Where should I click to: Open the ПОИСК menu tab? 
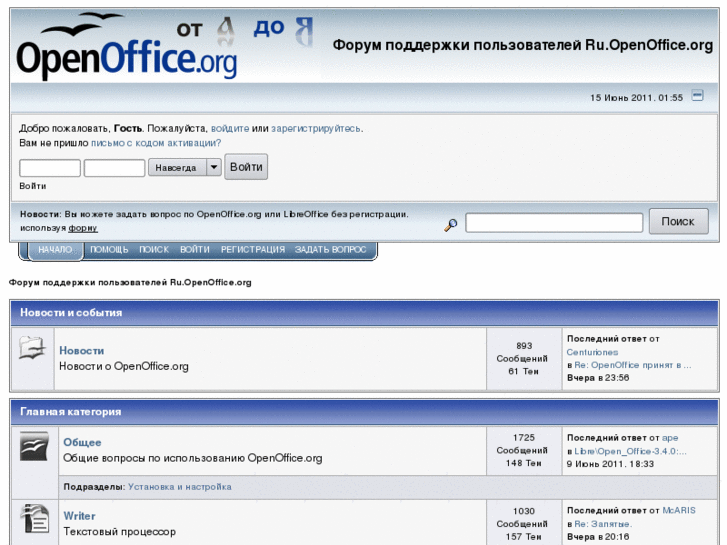point(154,250)
